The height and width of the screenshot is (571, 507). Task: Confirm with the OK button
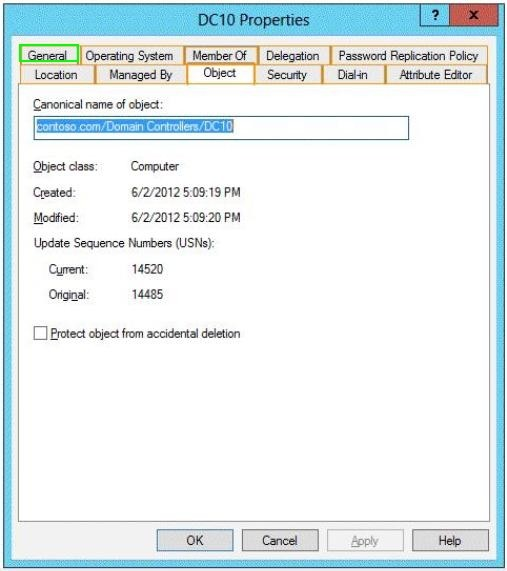(195, 540)
